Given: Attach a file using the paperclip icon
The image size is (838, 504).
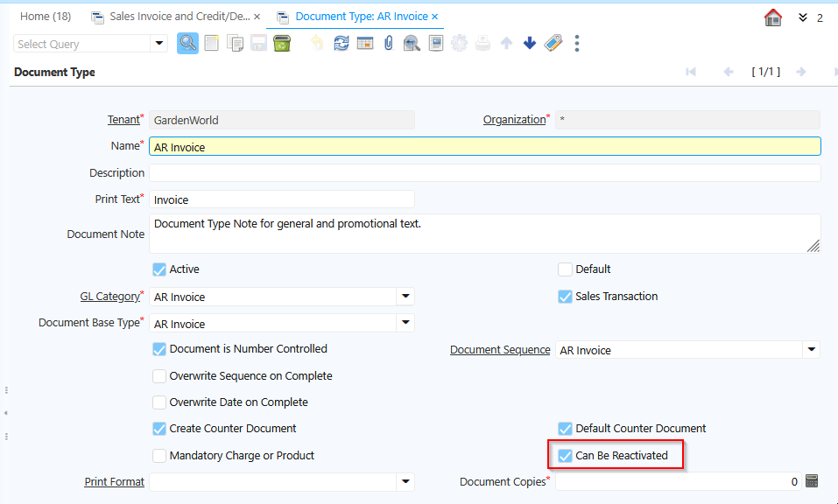Looking at the screenshot, I should (x=388, y=43).
